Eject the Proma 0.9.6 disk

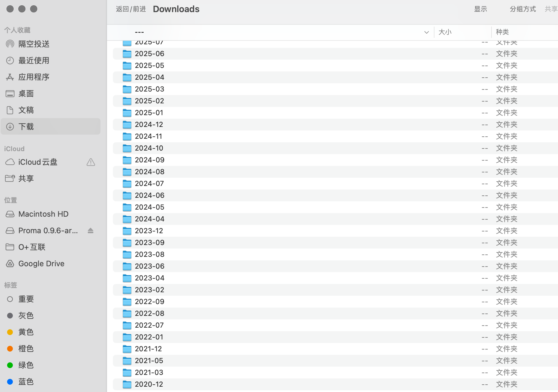point(90,231)
